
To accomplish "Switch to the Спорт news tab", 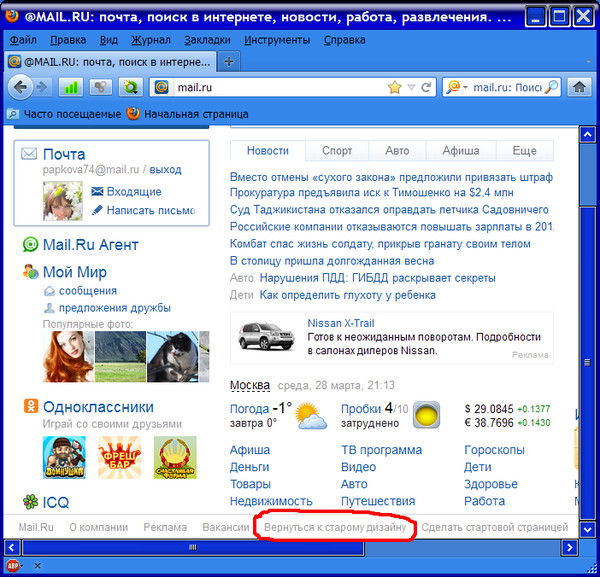I will [337, 150].
